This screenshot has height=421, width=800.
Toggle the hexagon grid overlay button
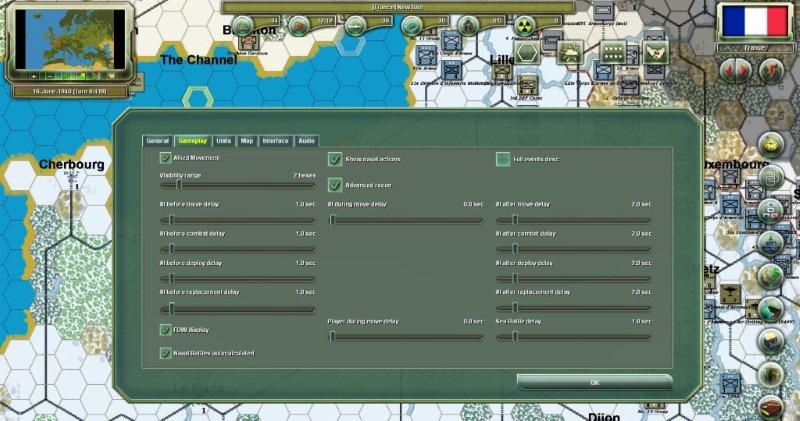point(527,52)
